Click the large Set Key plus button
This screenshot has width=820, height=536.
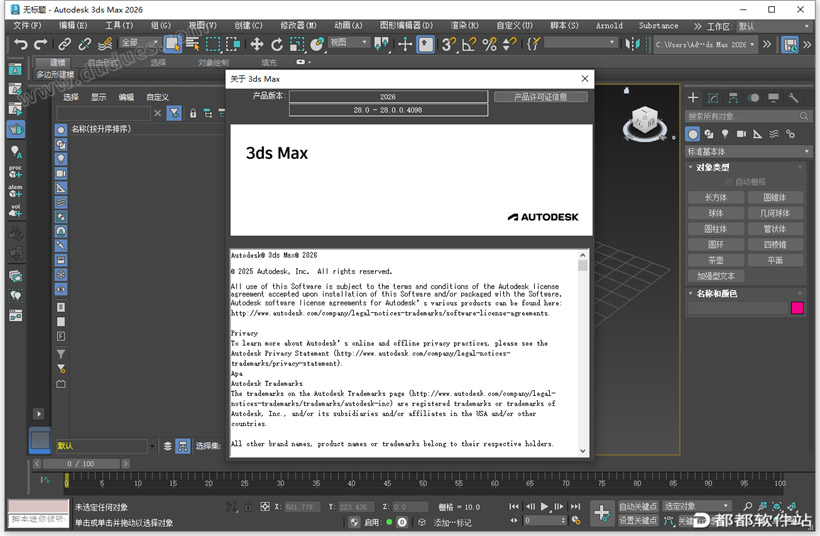pos(602,513)
